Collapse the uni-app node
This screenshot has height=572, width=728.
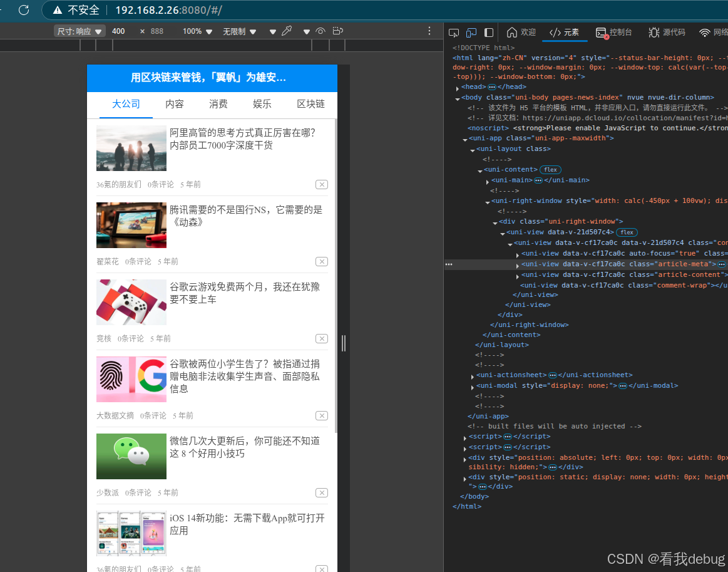pyautogui.click(x=464, y=140)
